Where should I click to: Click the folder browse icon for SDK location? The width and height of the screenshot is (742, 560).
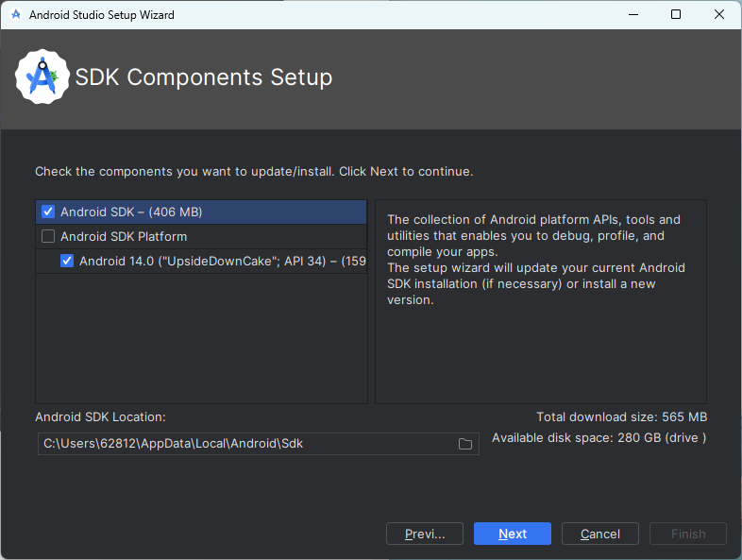tap(465, 444)
